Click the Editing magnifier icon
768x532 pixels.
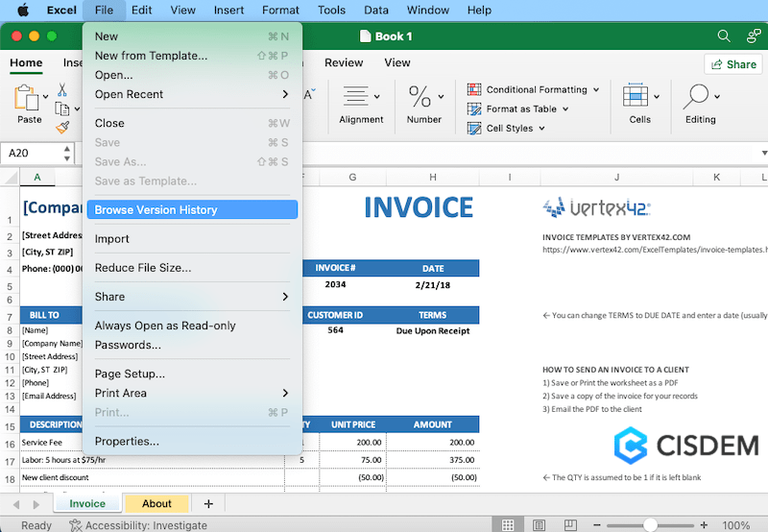[698, 97]
